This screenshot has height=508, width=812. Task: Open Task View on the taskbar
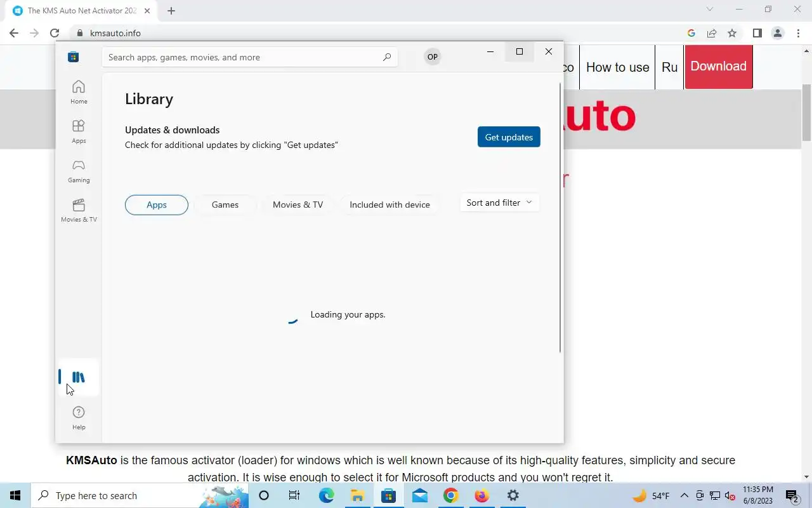[x=294, y=495]
